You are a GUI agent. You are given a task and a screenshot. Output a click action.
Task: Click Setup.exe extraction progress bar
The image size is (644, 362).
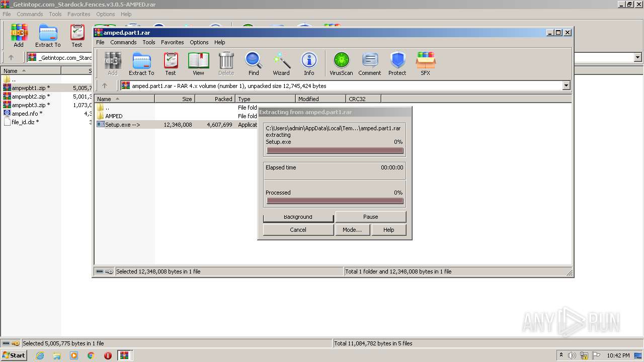335,150
